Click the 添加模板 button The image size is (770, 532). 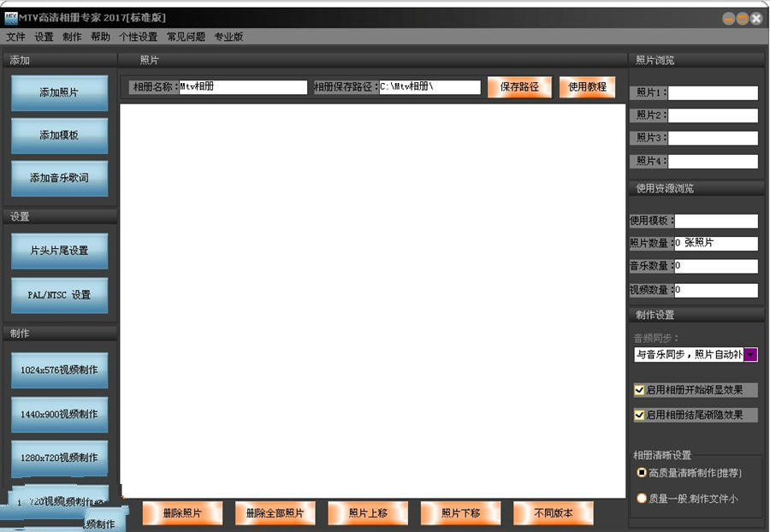pos(59,135)
